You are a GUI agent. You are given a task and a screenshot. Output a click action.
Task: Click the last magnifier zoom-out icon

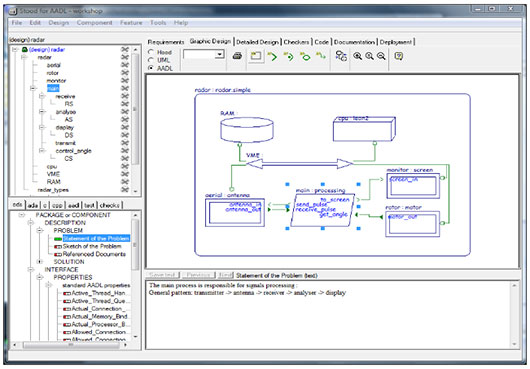pyautogui.click(x=381, y=56)
